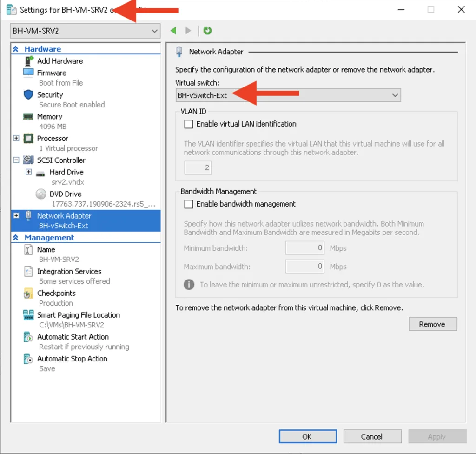Screen dimensions: 476x454
Task: Click the Name item icon under Management
Action: click(28, 249)
